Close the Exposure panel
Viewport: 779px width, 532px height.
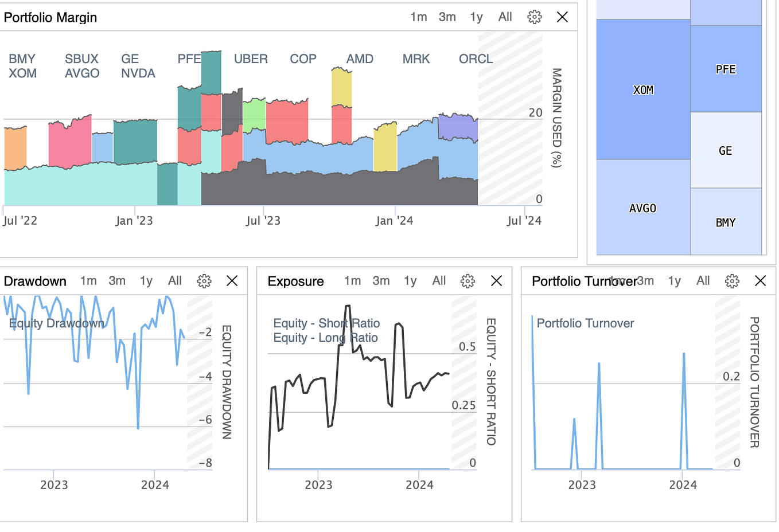(496, 281)
